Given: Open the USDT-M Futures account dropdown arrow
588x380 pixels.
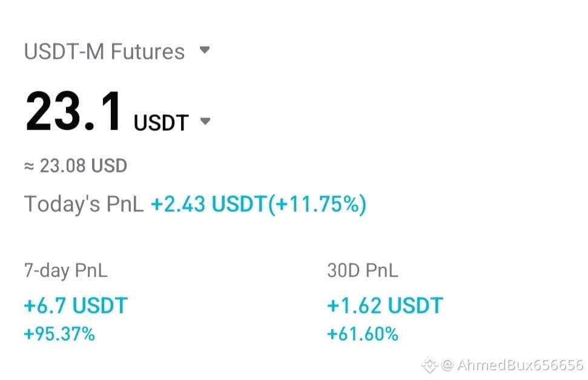Looking at the screenshot, I should click(205, 50).
